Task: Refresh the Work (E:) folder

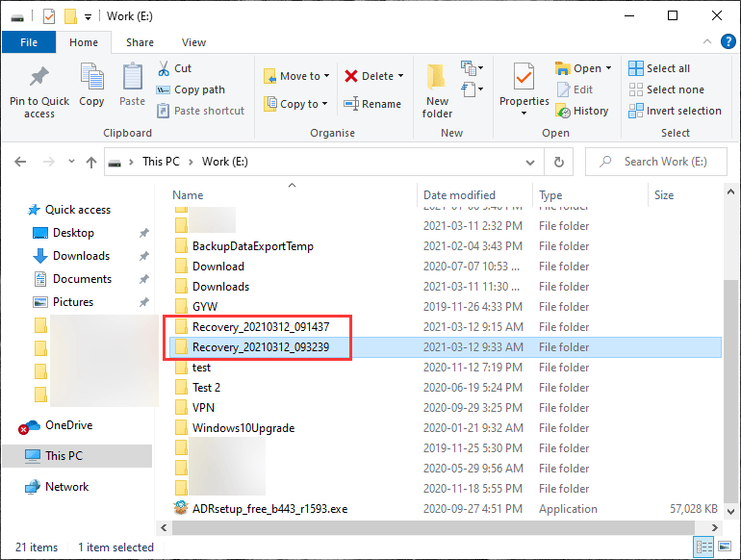Action: (x=559, y=162)
